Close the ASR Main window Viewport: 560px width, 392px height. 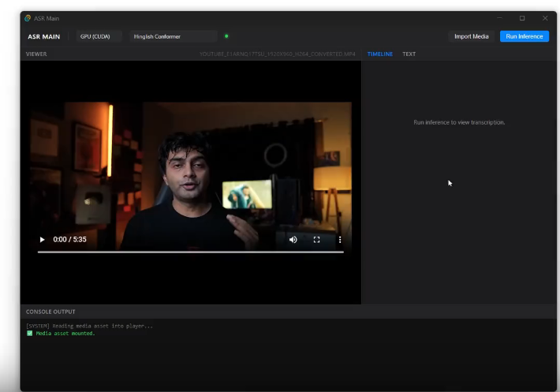tap(545, 18)
